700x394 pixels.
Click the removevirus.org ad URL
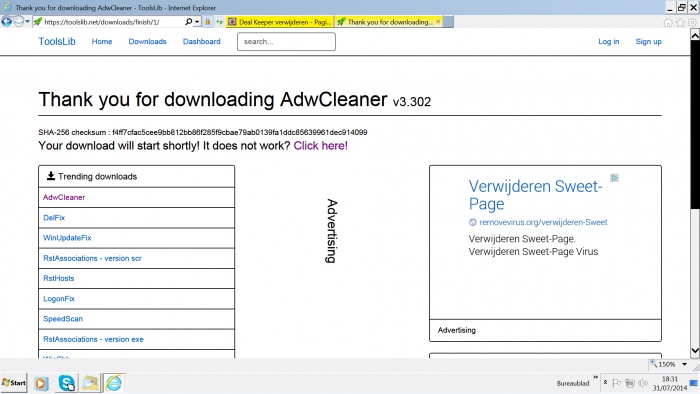(x=543, y=222)
